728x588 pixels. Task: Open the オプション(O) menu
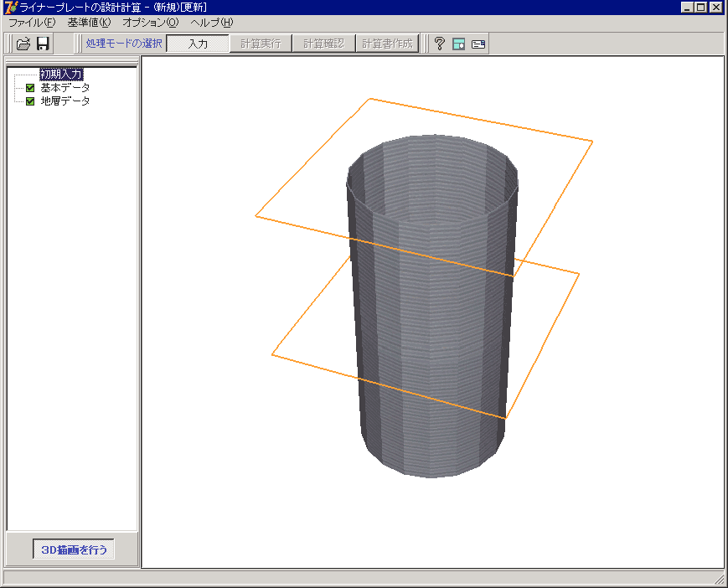151,23
